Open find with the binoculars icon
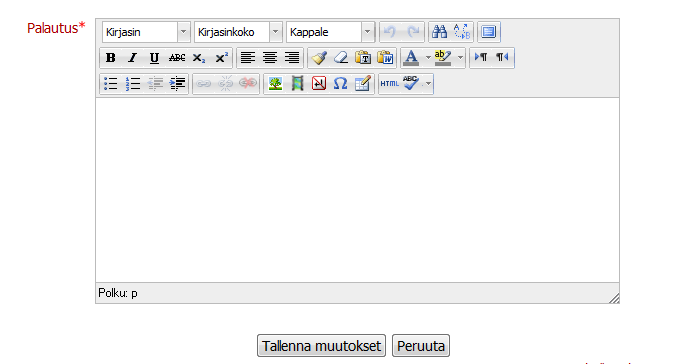Image resolution: width=698 pixels, height=364 pixels. click(x=439, y=32)
